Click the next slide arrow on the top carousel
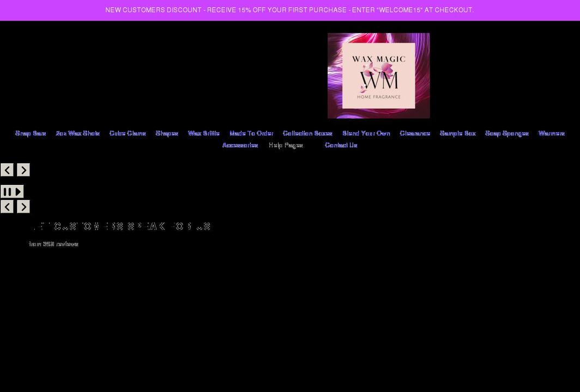Image resolution: width=580 pixels, height=392 pixels. pos(23,169)
